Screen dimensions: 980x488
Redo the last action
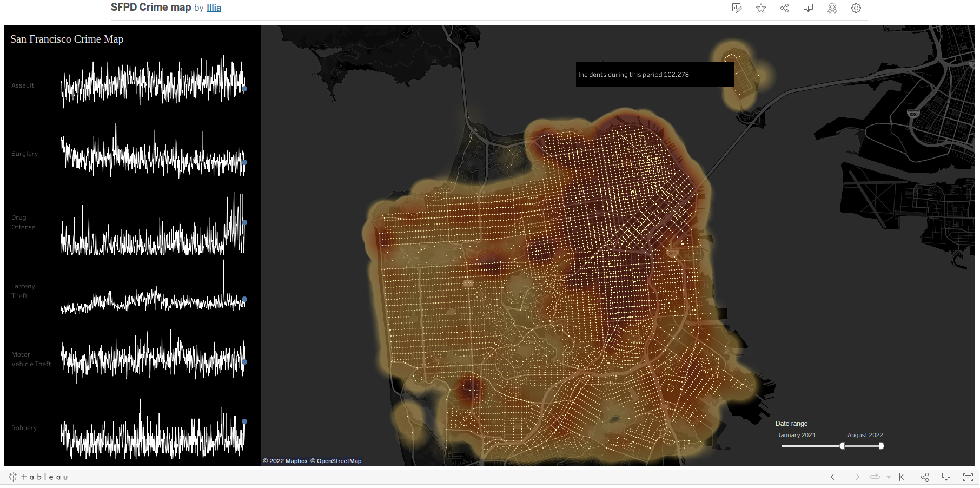pos(857,477)
